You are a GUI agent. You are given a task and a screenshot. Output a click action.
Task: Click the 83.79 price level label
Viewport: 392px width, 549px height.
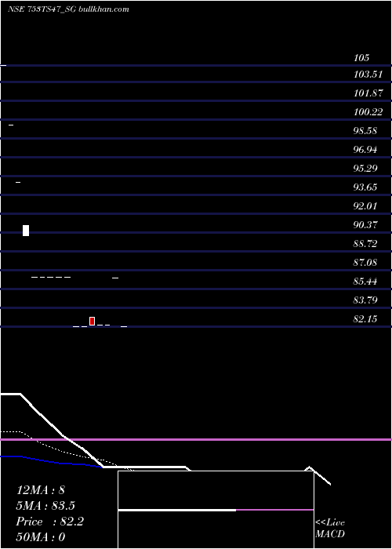pos(365,300)
